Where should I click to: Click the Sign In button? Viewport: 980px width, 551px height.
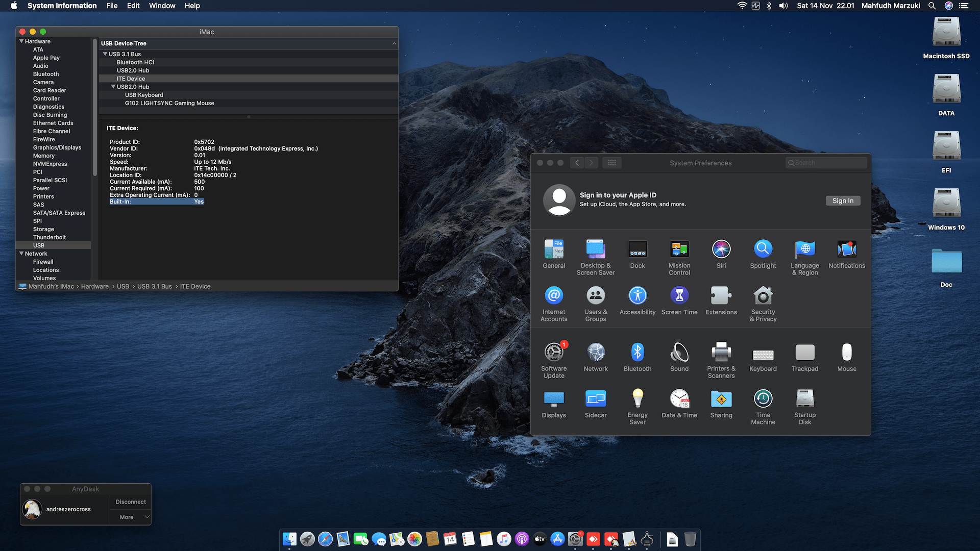click(x=843, y=201)
